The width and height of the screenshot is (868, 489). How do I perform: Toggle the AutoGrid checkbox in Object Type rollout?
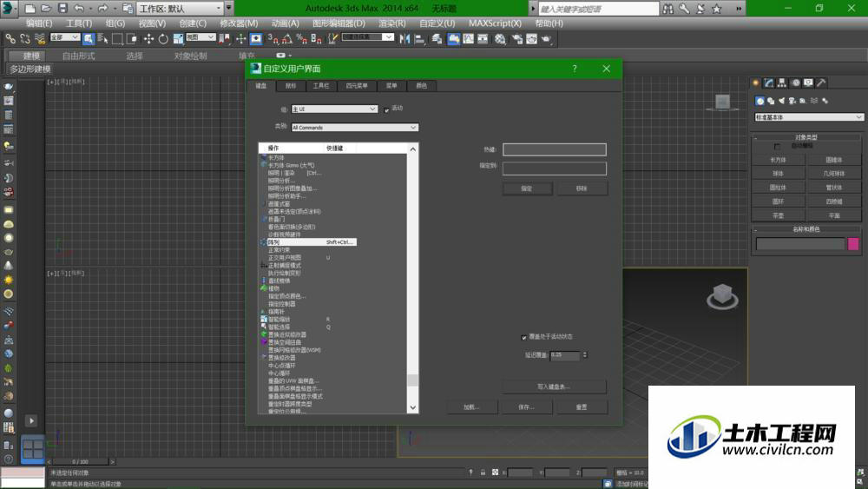click(777, 146)
